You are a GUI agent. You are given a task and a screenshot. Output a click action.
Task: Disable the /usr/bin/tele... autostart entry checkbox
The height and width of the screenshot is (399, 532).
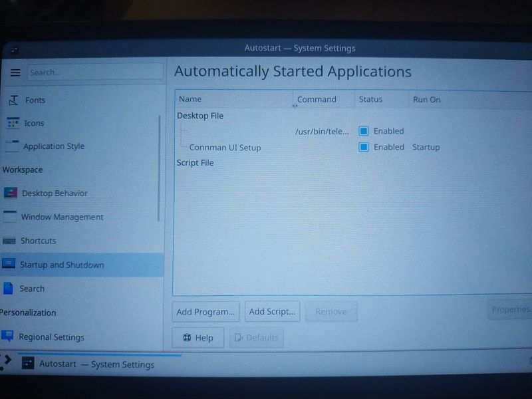tap(364, 131)
